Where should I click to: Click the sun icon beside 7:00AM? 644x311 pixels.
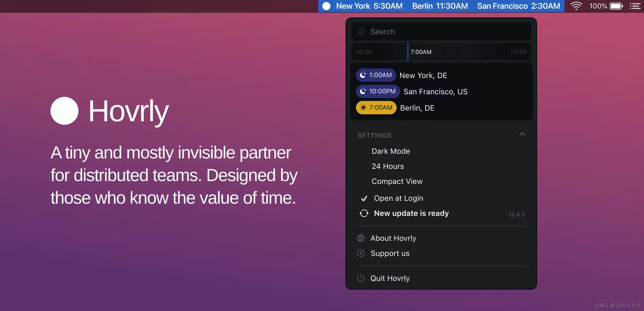(x=363, y=108)
